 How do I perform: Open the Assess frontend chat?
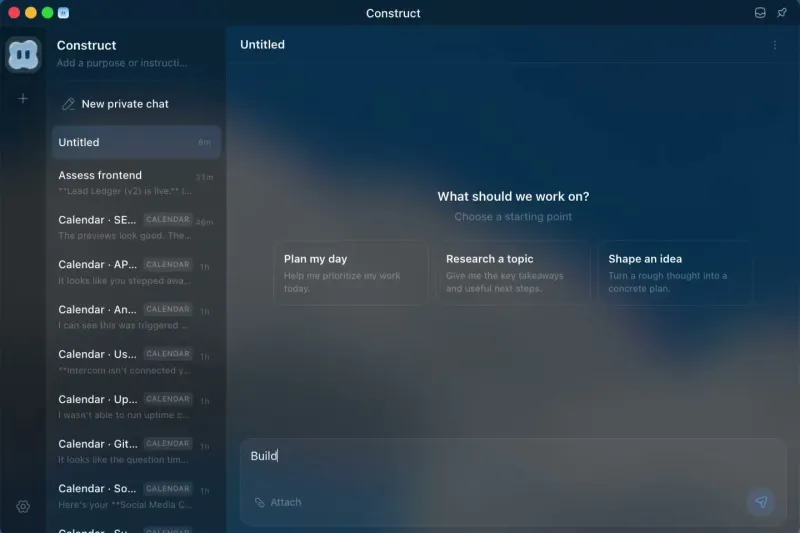[x=136, y=182]
